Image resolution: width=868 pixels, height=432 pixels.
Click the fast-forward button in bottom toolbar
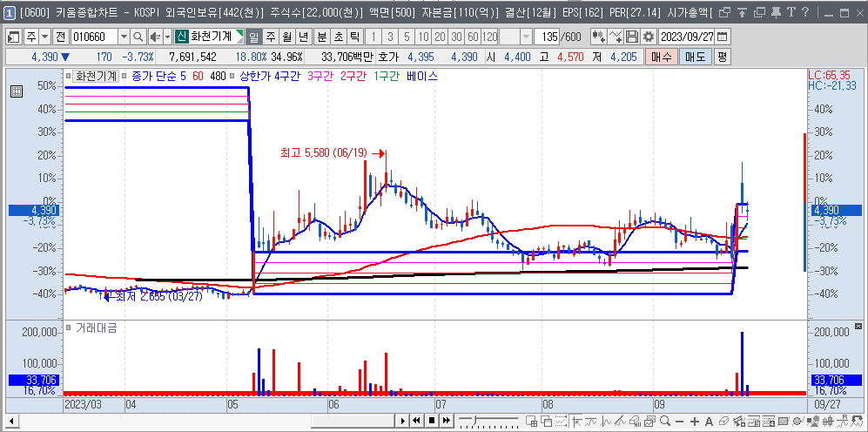click(446, 421)
